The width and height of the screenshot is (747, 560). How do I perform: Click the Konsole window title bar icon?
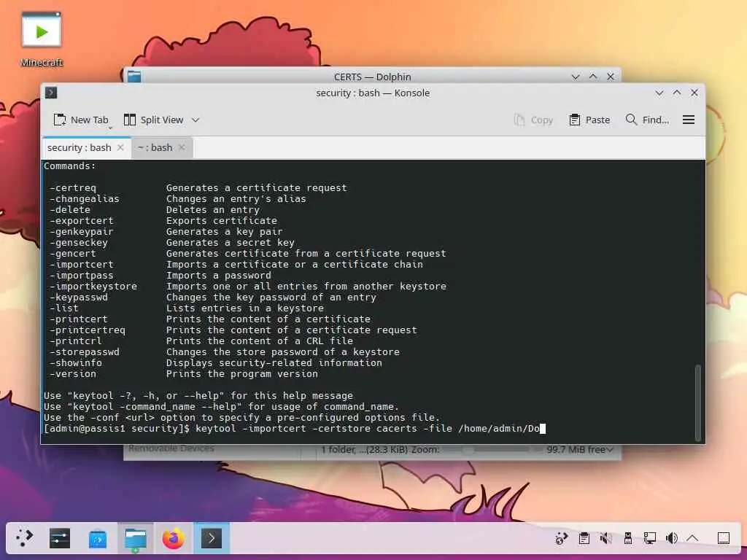click(51, 93)
